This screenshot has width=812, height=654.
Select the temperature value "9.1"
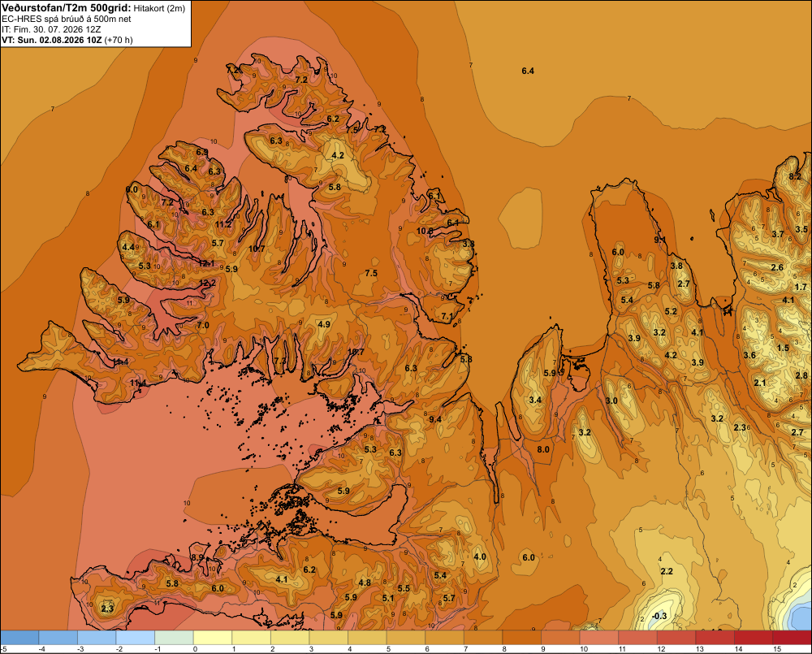click(659, 240)
